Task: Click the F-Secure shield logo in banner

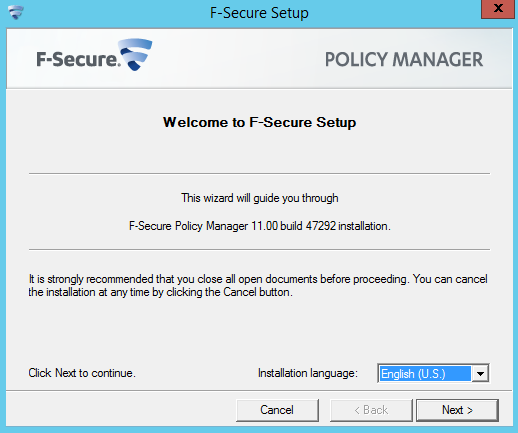Action: point(136,54)
